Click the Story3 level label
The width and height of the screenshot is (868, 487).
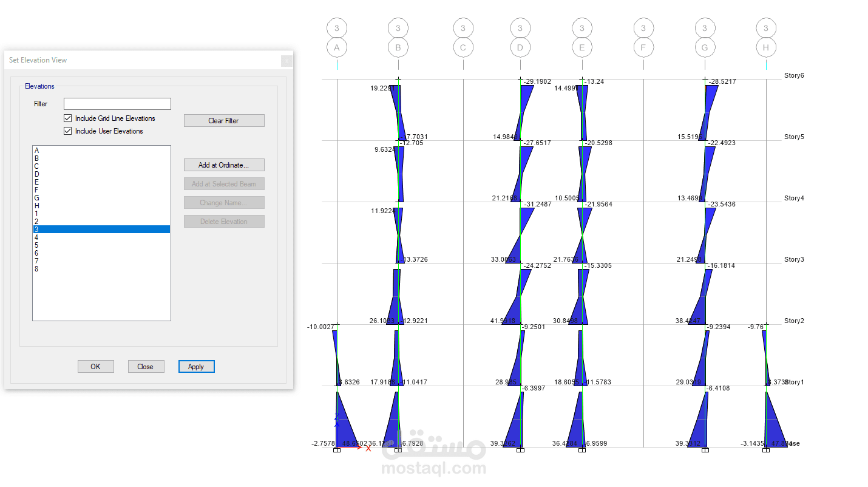click(x=794, y=260)
